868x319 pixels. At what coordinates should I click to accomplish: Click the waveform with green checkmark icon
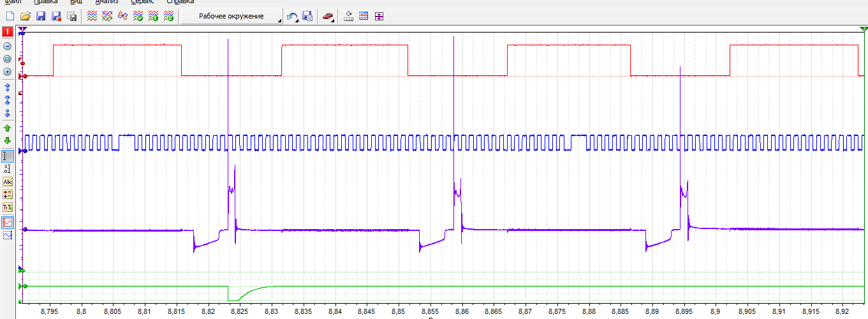click(138, 17)
